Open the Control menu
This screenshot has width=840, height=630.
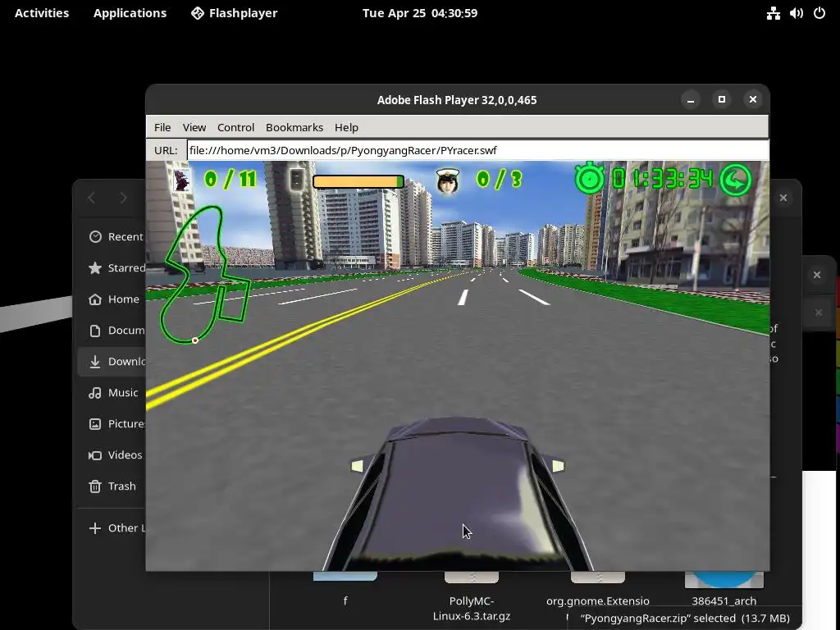pyautogui.click(x=235, y=127)
